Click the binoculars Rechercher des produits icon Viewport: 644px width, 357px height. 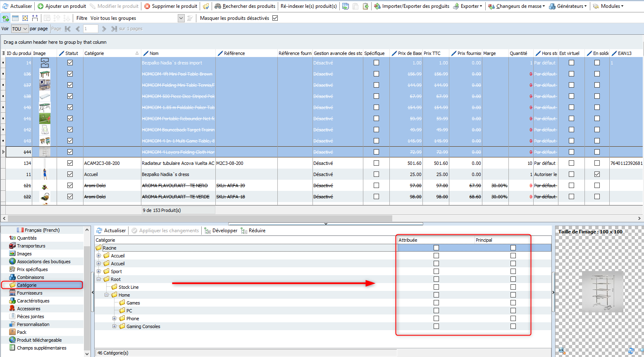point(217,6)
